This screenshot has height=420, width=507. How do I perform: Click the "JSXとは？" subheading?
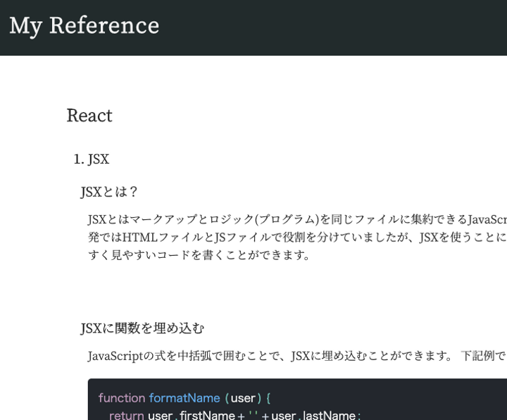[110, 192]
